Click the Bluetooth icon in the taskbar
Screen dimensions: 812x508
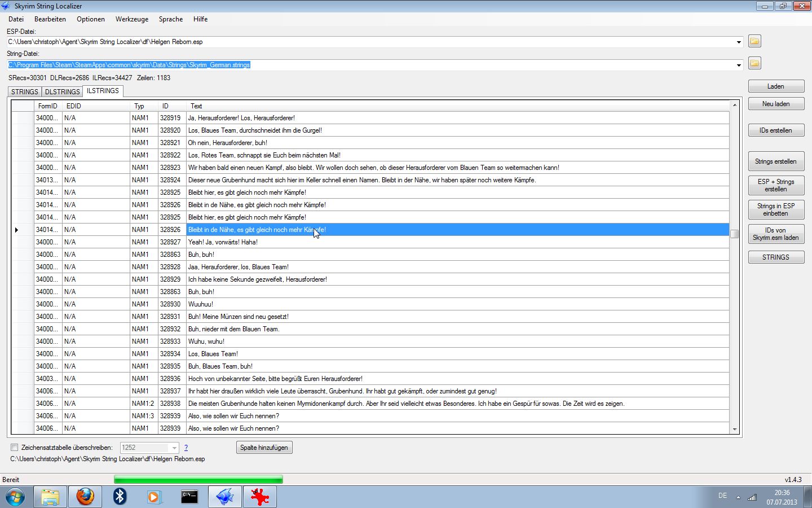(x=120, y=497)
